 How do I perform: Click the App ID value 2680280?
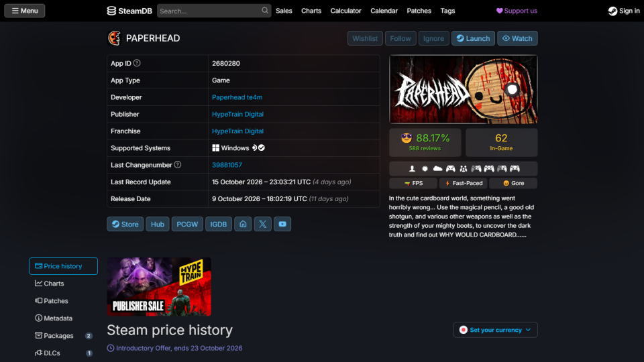[226, 63]
